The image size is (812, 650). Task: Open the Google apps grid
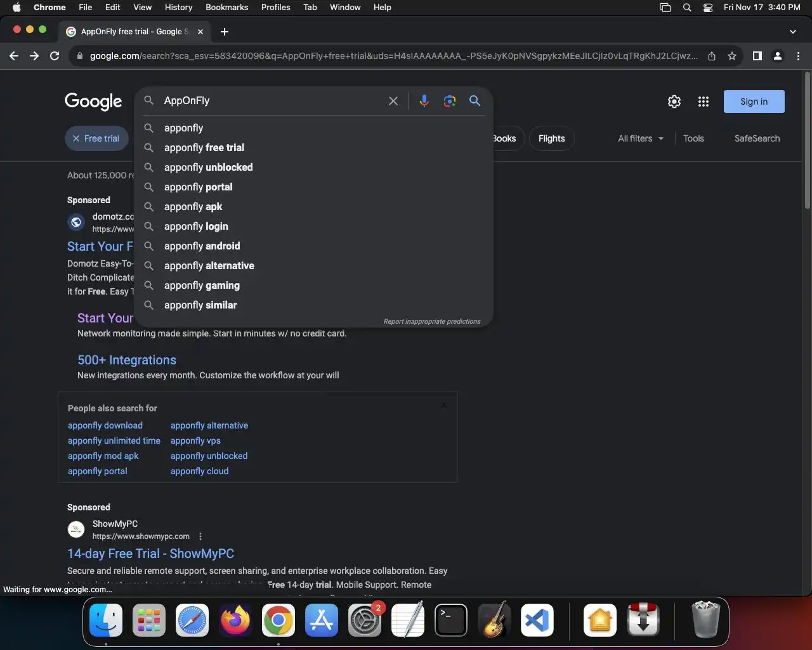point(703,102)
